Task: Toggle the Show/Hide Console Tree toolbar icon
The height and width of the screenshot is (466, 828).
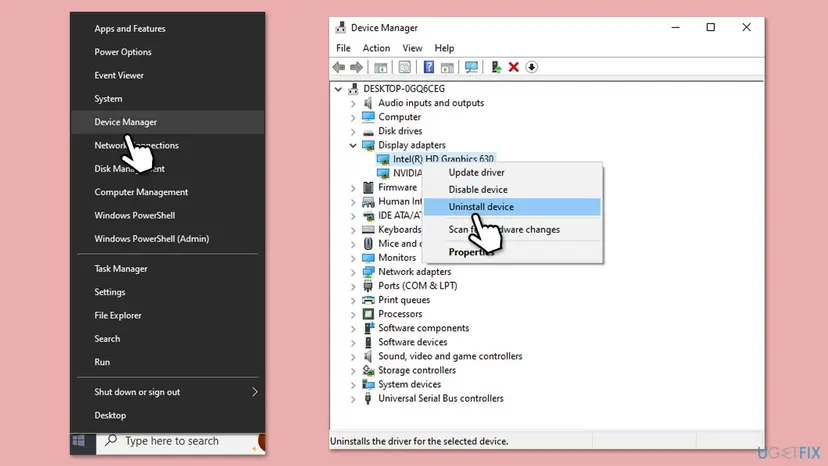Action: click(x=380, y=67)
